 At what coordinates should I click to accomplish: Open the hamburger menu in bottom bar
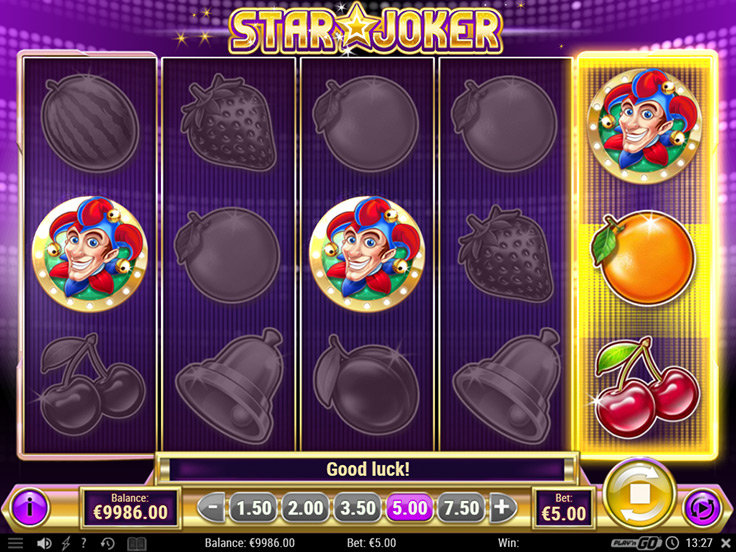coord(15,543)
